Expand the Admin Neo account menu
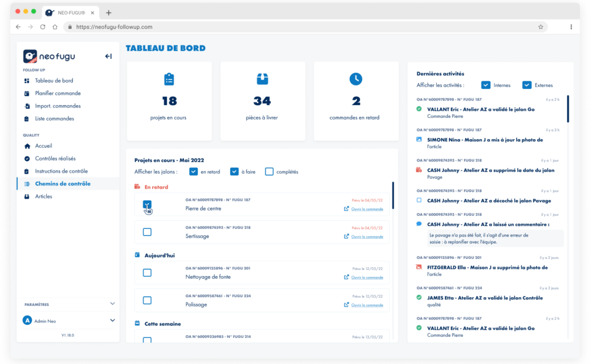 pos(68,320)
